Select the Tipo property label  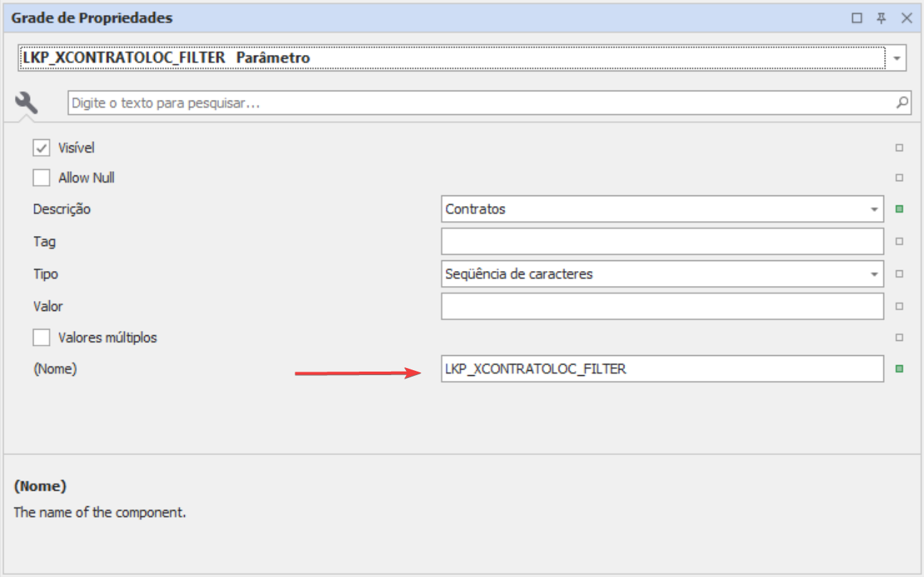click(x=46, y=274)
